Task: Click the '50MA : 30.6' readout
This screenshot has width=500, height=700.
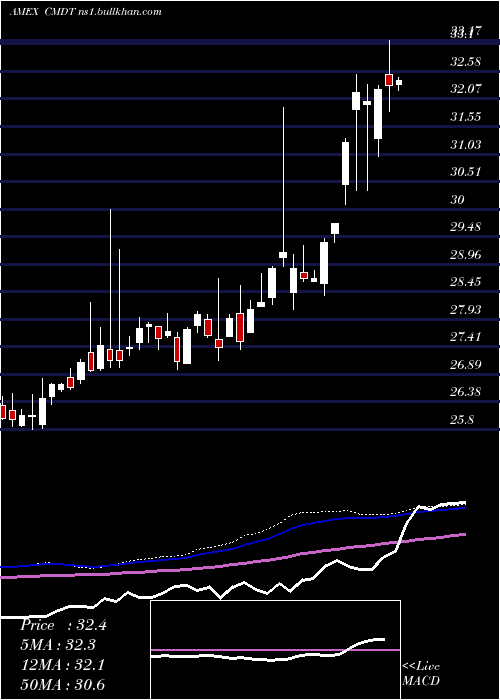Action: 62,685
